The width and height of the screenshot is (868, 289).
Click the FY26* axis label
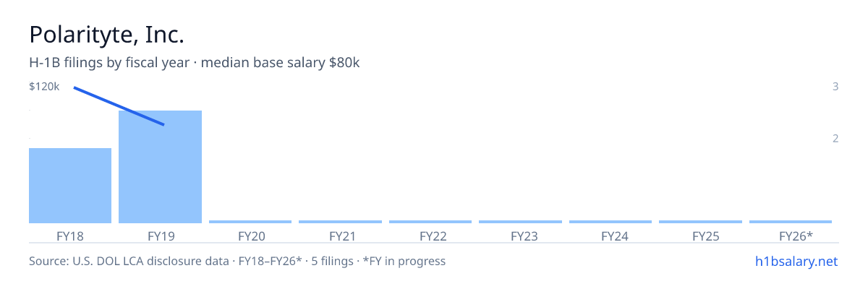(796, 236)
